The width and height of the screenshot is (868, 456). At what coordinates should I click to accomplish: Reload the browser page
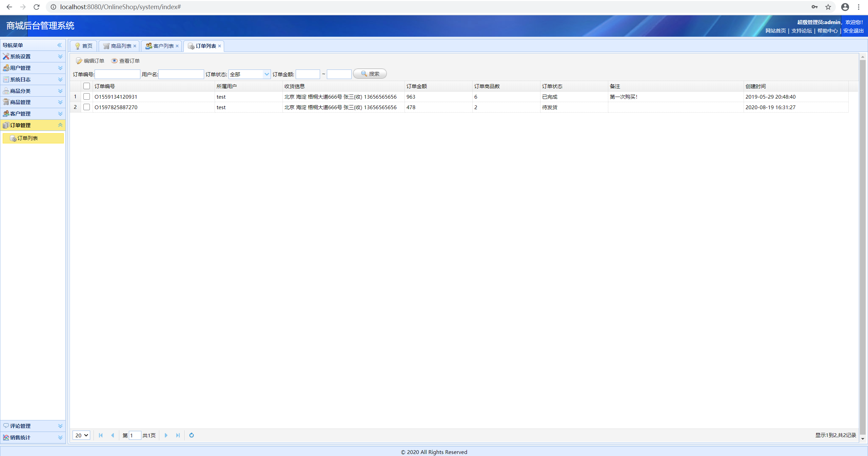coord(37,7)
